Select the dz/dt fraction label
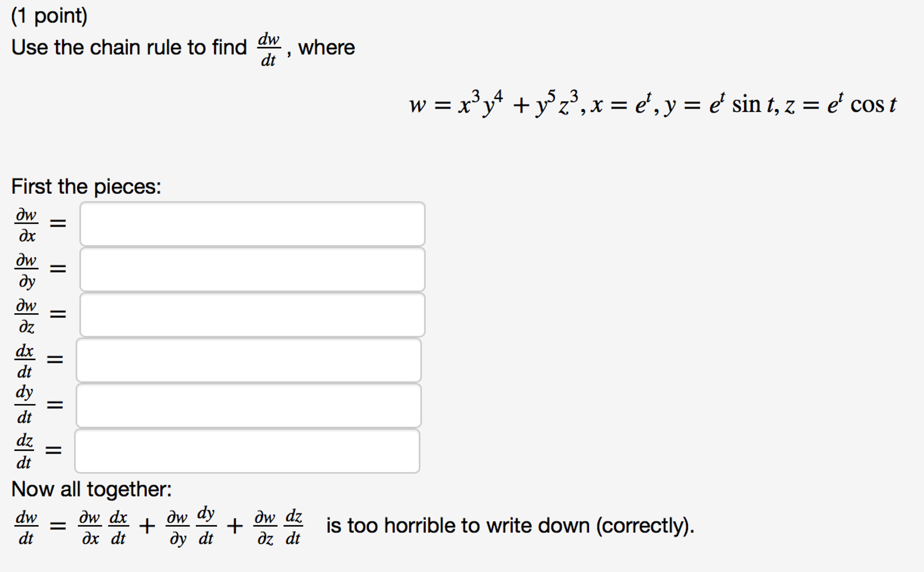This screenshot has width=924, height=572. click(x=25, y=450)
